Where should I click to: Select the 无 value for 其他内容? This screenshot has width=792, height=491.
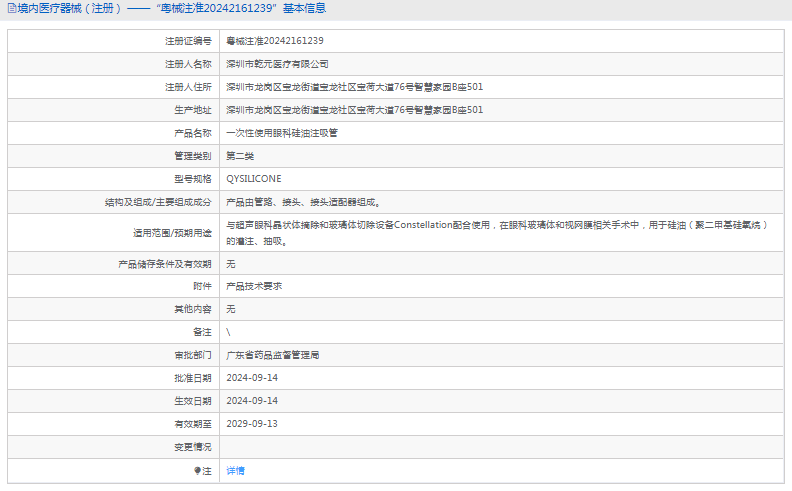click(231, 309)
